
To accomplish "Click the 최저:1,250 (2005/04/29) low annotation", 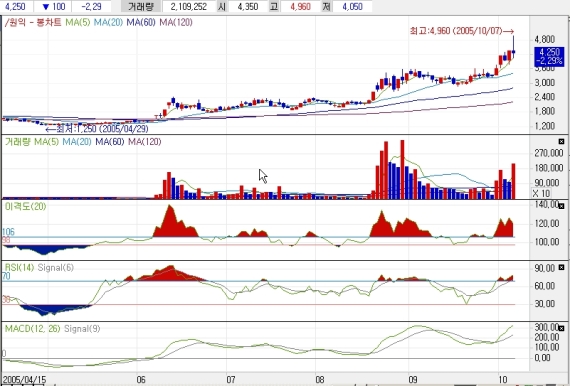I will (x=97, y=129).
